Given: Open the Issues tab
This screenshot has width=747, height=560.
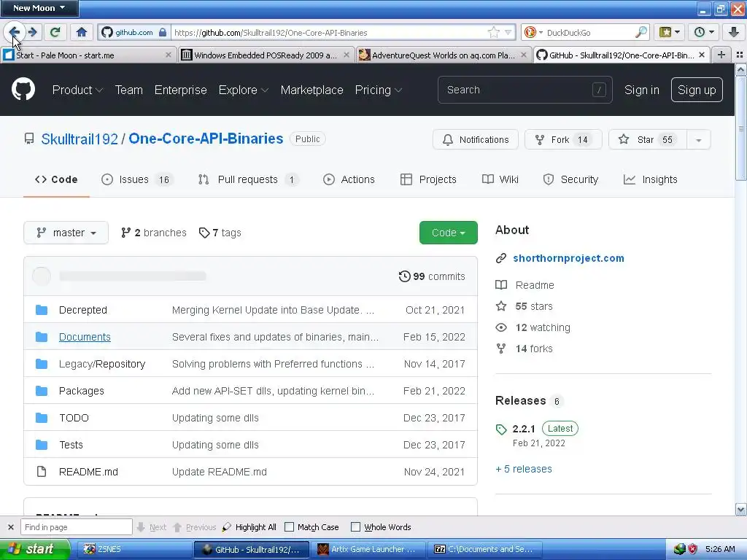Looking at the screenshot, I should click(136, 179).
